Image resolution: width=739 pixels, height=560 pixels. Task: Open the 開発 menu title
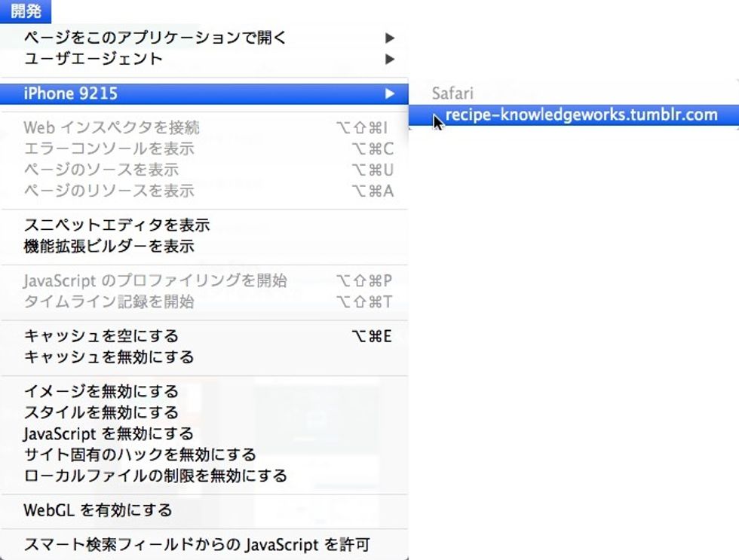pos(25,11)
